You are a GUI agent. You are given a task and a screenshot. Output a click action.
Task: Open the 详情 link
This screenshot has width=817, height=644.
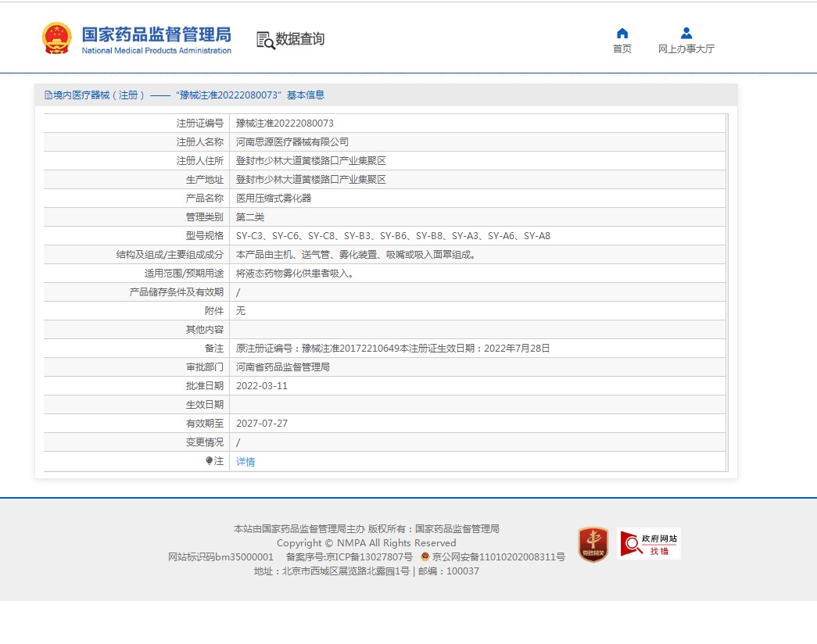[x=245, y=462]
